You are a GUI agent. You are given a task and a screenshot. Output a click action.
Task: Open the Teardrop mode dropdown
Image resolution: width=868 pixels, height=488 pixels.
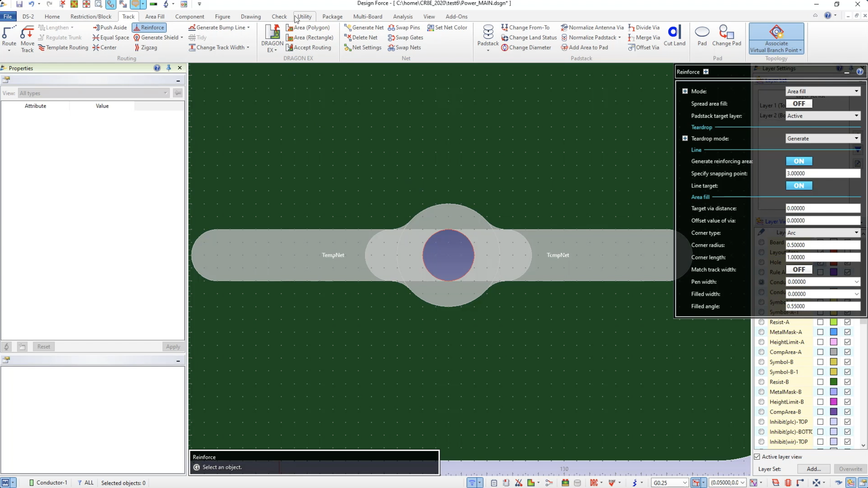[x=823, y=139]
